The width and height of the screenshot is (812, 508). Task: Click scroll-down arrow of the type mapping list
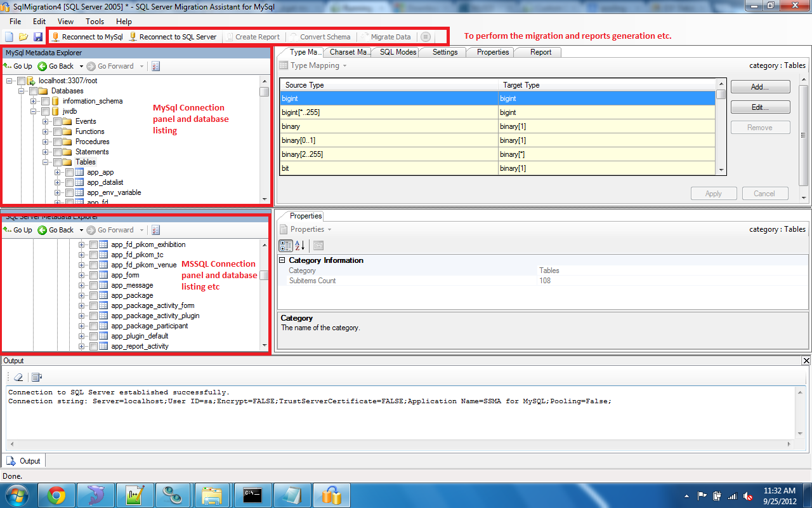721,170
